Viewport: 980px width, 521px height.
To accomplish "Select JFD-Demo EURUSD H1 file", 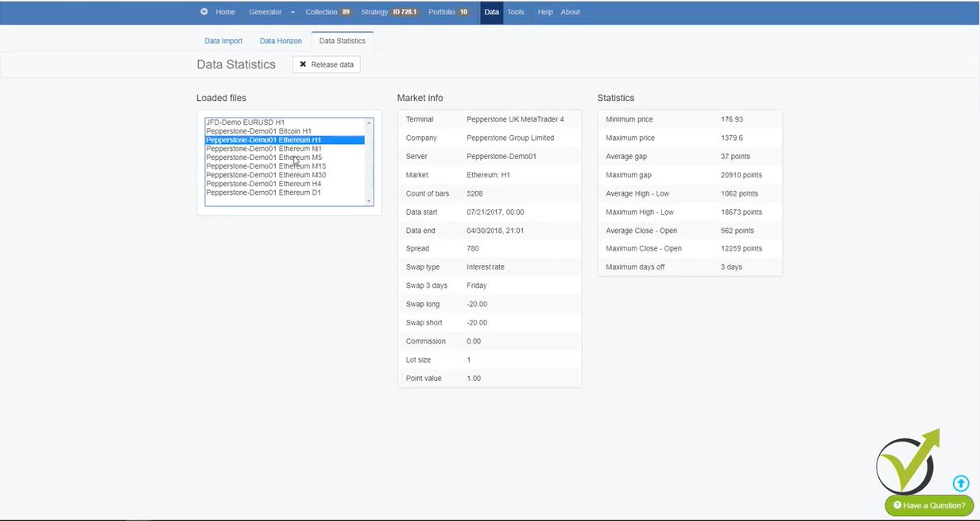I will click(245, 122).
